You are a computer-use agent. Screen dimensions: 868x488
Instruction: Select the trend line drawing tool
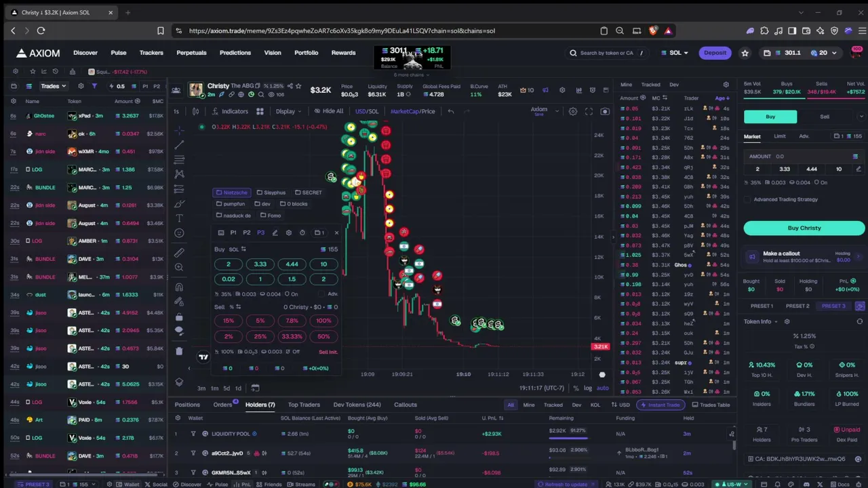click(x=179, y=144)
